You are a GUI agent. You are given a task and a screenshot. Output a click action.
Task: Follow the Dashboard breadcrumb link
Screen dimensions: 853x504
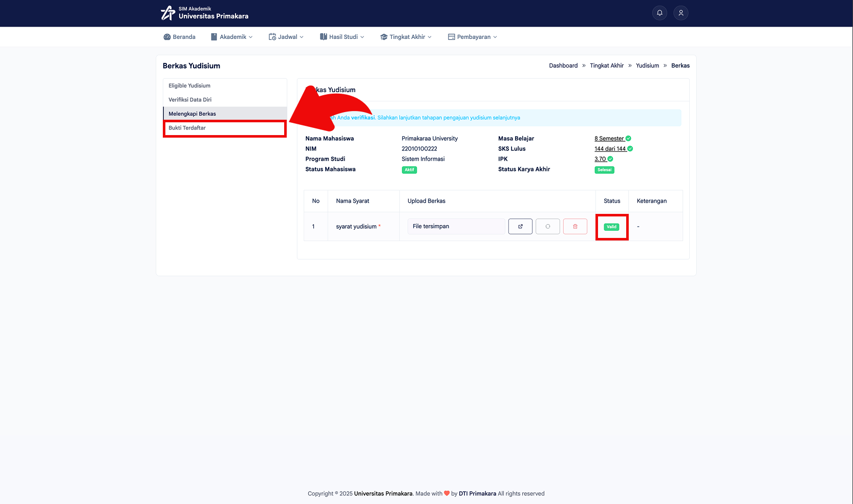[563, 65]
